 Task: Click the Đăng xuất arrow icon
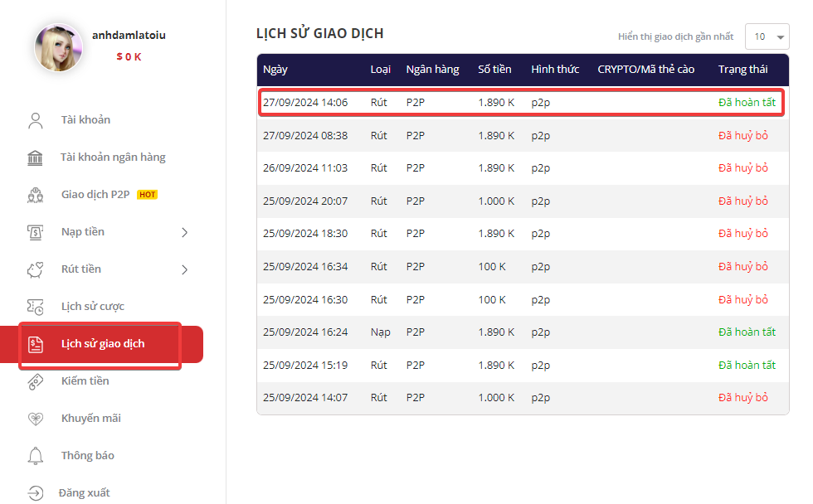point(35,492)
